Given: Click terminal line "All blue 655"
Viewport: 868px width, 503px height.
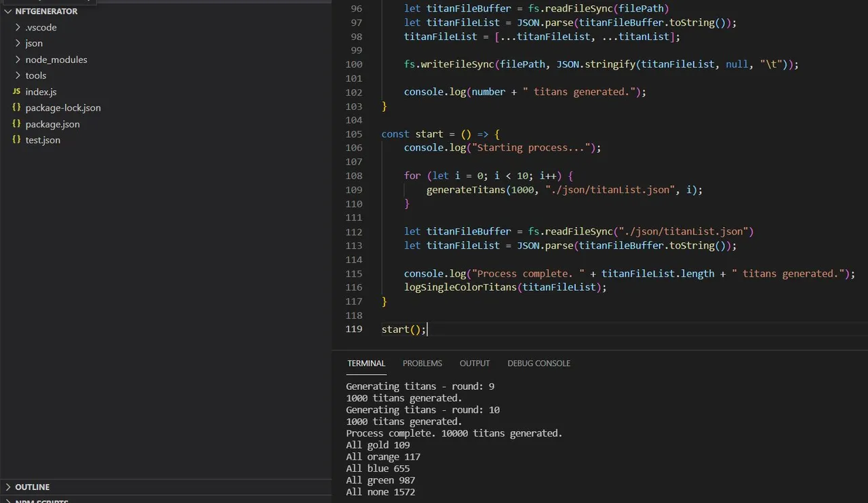Looking at the screenshot, I should click(378, 468).
